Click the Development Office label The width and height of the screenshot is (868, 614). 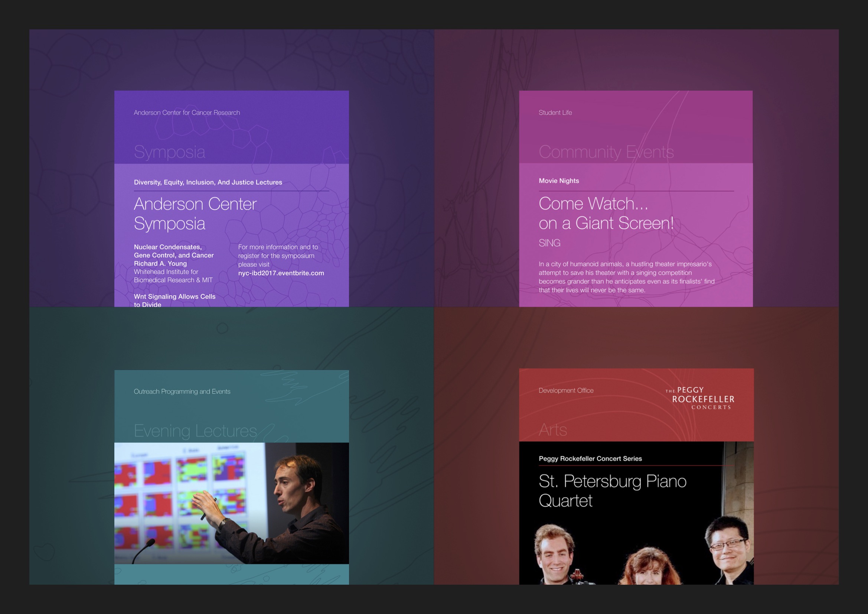point(566,390)
